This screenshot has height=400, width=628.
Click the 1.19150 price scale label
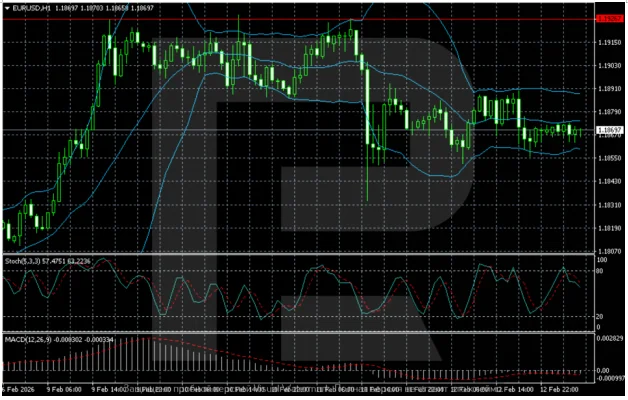pos(609,42)
